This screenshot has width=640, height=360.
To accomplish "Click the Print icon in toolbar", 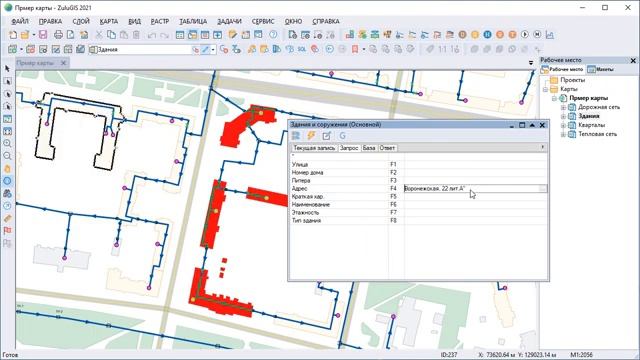I will (x=58, y=35).
